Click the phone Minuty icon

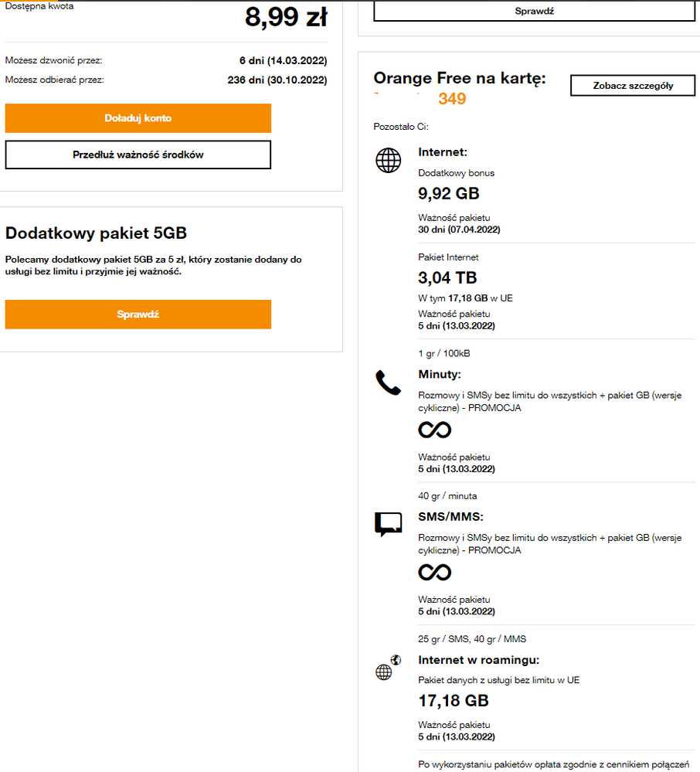tap(388, 383)
